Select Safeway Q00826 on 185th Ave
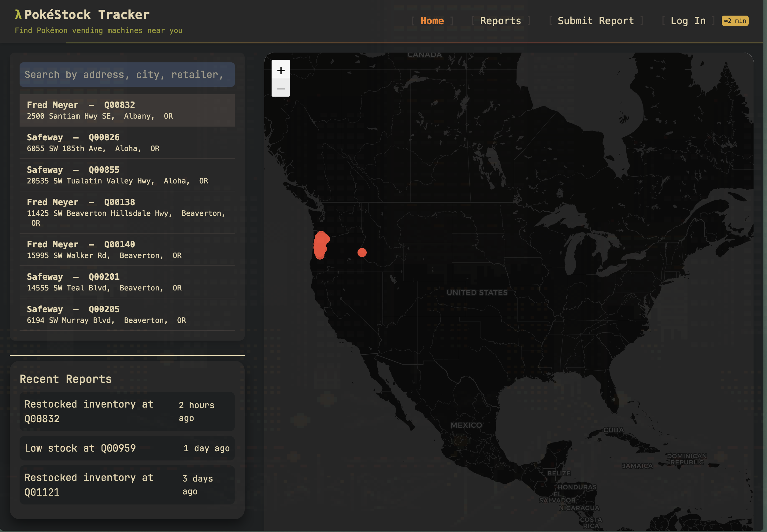 [x=127, y=143]
